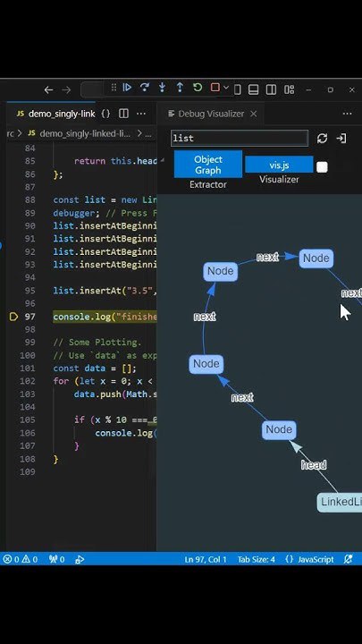
Task: Click the debug Step Over icon
Action: coord(145,87)
